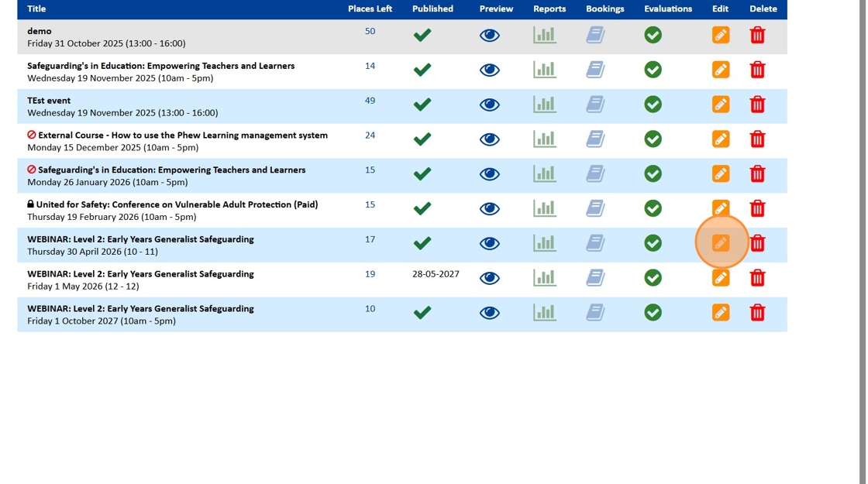Toggle published tick for WEBINAR 30 April 2026

(x=422, y=243)
